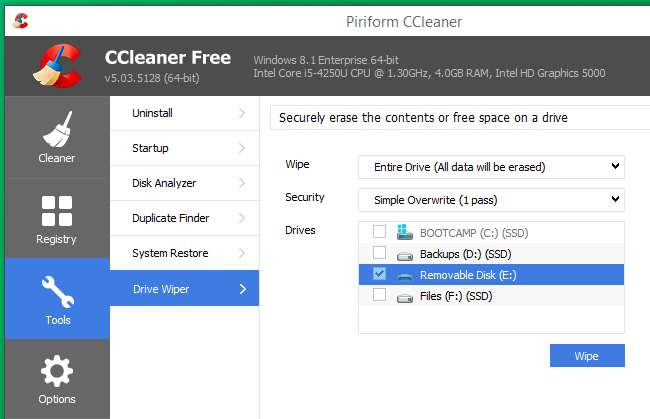The height and width of the screenshot is (419, 650).
Task: Click the CCleaner Free product name
Action: point(167,58)
